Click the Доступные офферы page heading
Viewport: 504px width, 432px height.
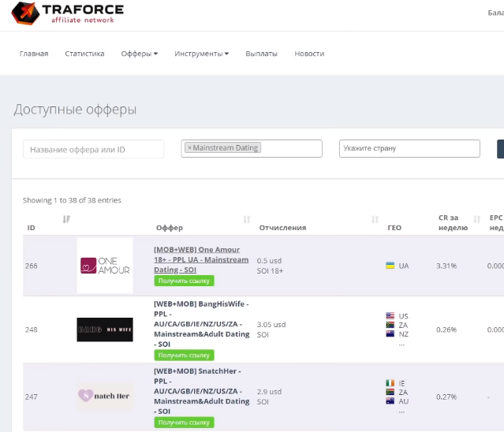point(75,110)
